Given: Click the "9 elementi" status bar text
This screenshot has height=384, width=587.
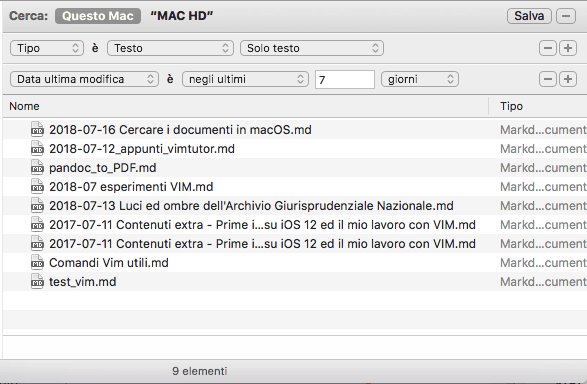Looking at the screenshot, I should 200,371.
